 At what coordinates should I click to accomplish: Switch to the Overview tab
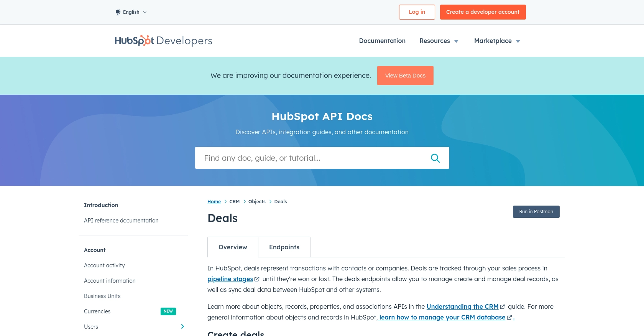pyautogui.click(x=233, y=247)
